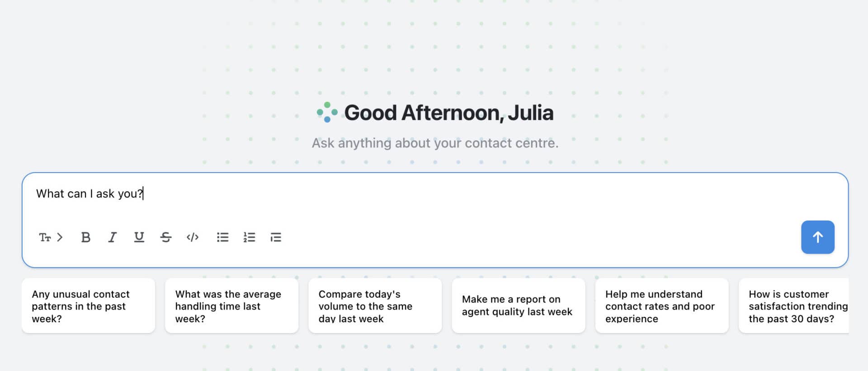
Task: Apply strikethrough formatting
Action: [165, 237]
